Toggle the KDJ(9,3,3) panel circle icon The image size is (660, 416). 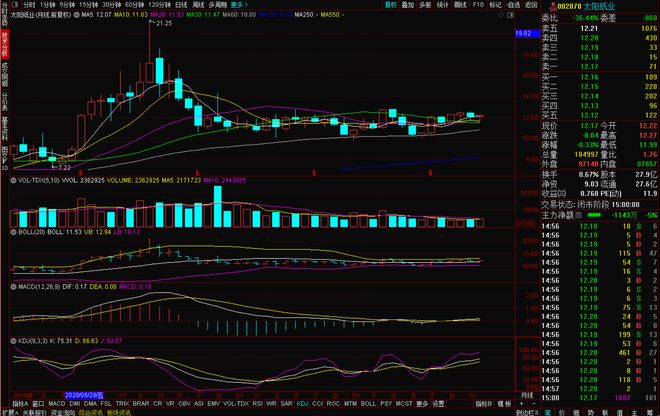13,340
